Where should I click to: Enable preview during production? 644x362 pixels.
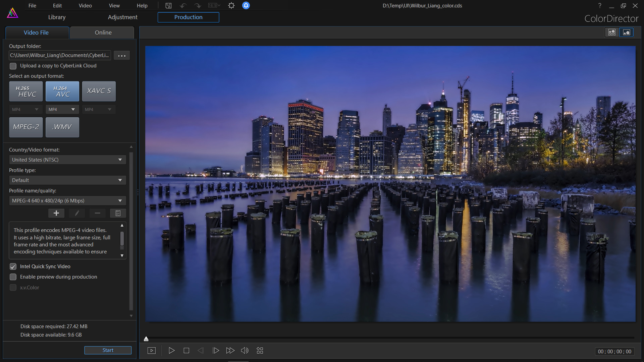13,277
